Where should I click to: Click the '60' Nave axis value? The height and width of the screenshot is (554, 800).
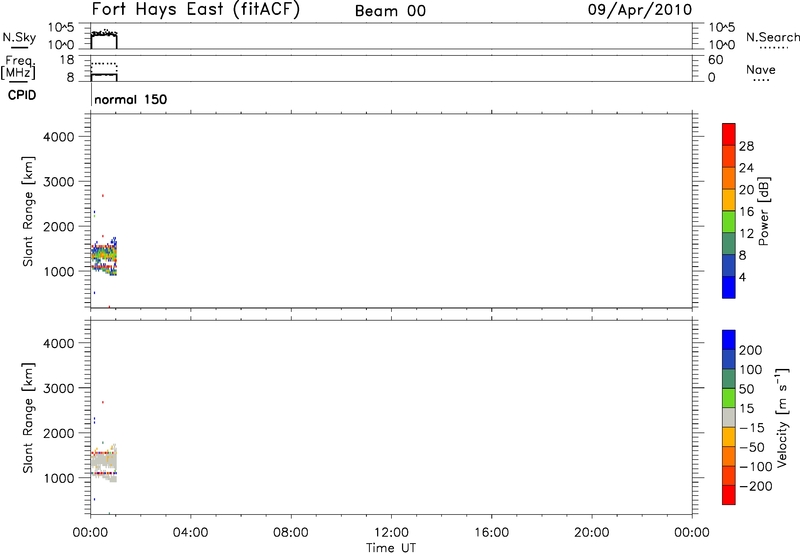point(715,60)
